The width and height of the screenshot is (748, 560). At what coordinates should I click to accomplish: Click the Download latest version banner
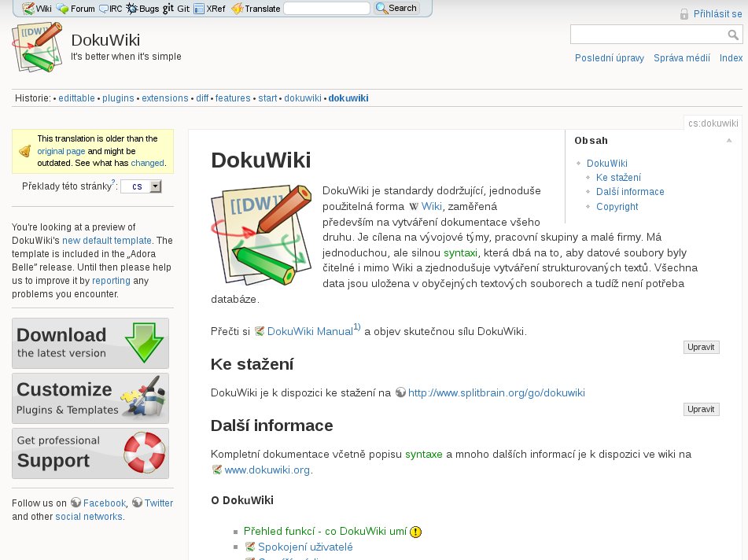coord(90,344)
